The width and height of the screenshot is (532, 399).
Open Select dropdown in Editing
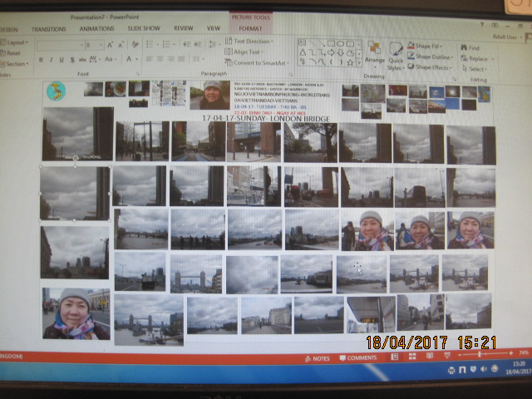point(475,69)
